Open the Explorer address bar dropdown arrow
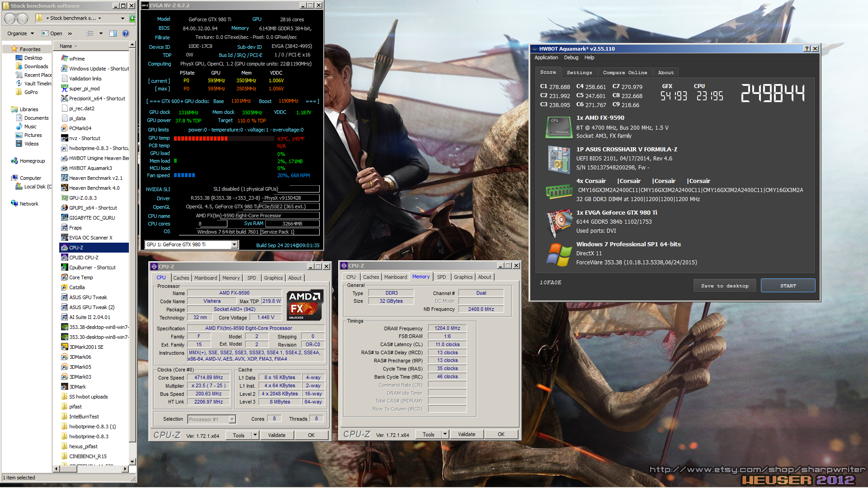Image resolution: width=868 pixels, height=488 pixels. (x=123, y=19)
